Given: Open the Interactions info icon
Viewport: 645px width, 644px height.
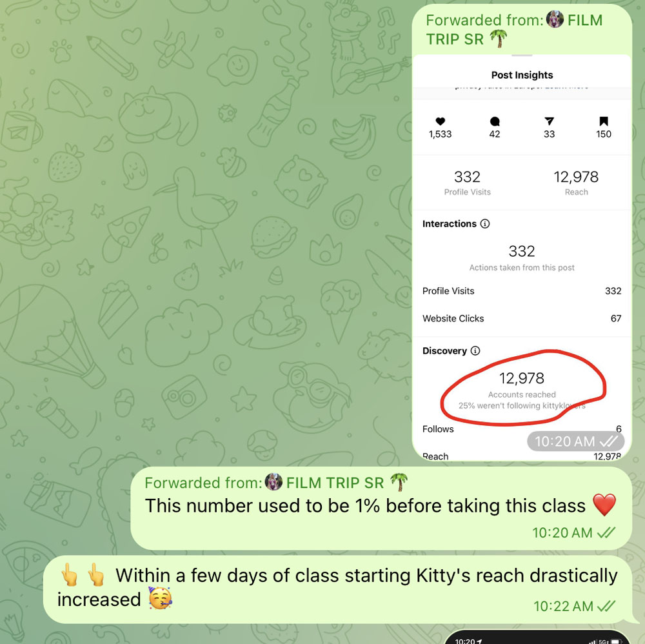Looking at the screenshot, I should tap(485, 223).
